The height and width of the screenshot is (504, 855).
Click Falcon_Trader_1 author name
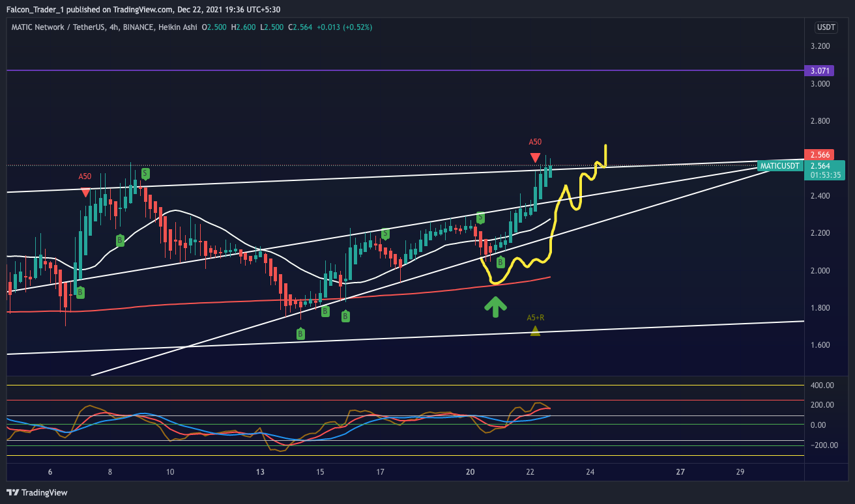point(36,9)
